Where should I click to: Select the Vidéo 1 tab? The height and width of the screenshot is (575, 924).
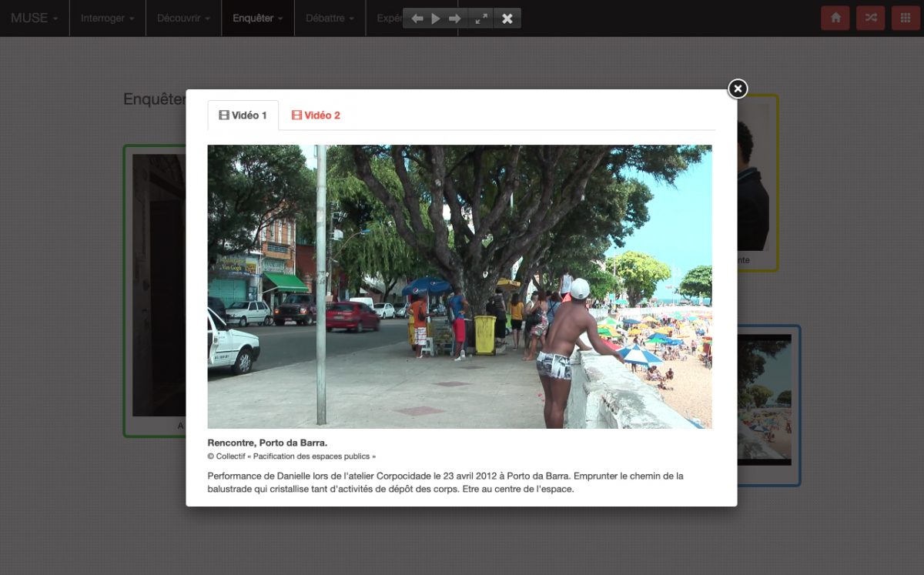(243, 115)
